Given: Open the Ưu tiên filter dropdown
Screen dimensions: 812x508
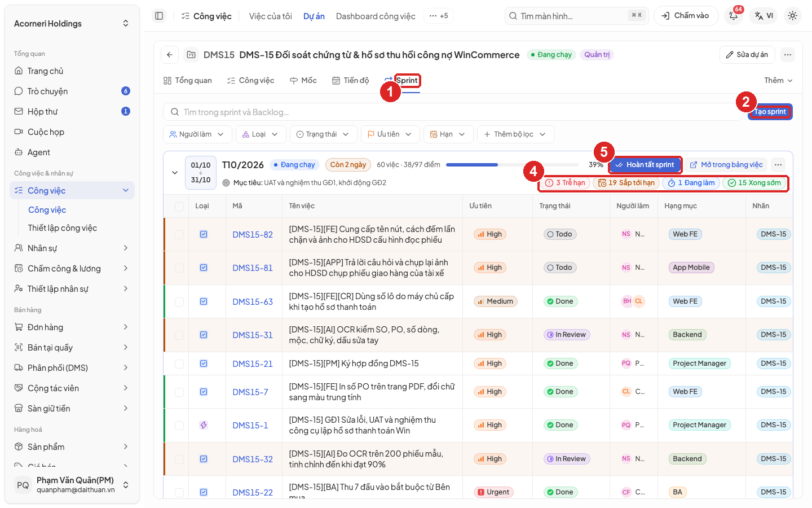Looking at the screenshot, I should (390, 134).
